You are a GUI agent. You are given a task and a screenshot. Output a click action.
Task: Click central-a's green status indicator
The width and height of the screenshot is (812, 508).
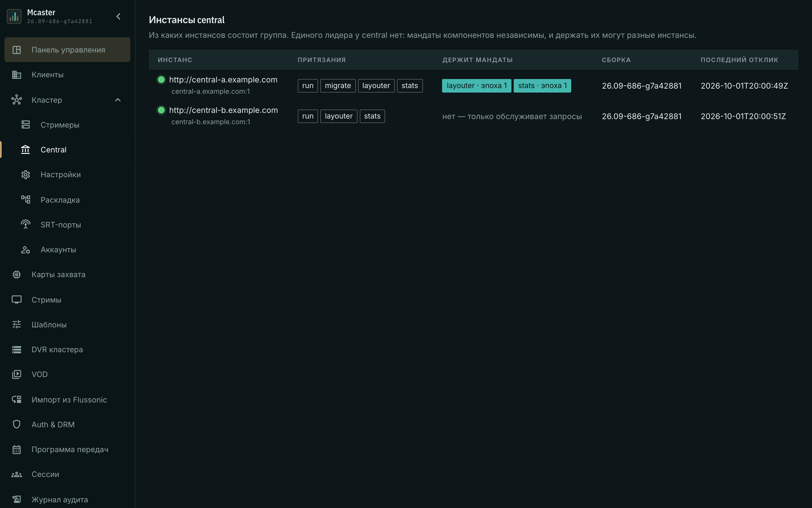coord(161,80)
